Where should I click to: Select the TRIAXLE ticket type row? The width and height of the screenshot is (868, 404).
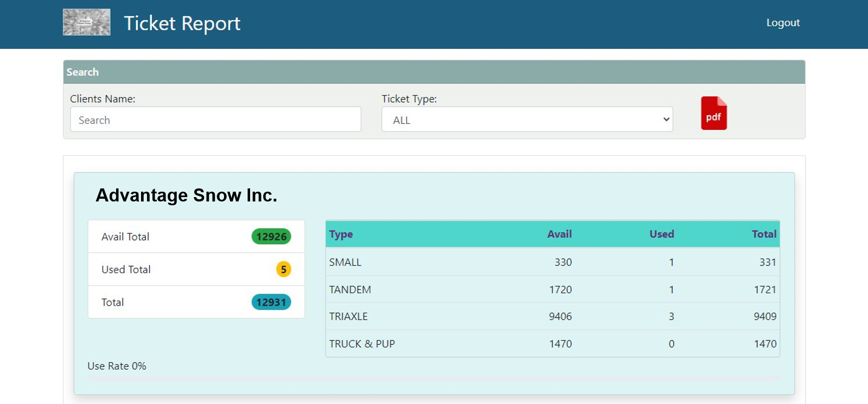[552, 316]
